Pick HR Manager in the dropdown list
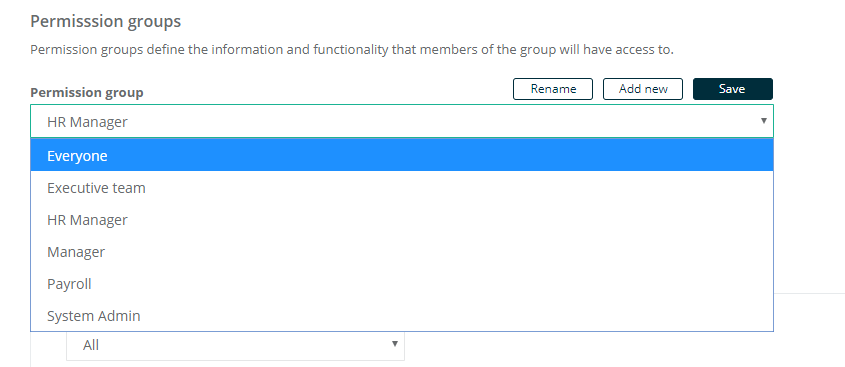845x367 pixels. click(402, 220)
